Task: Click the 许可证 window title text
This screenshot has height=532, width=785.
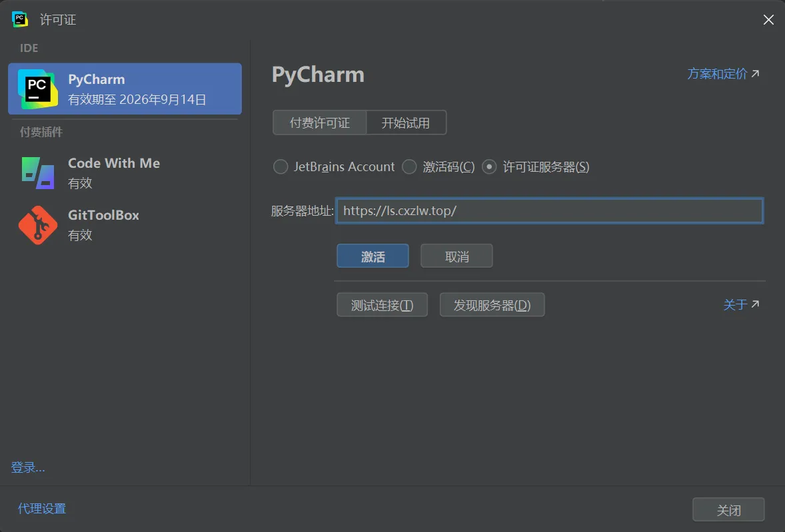Action: point(58,19)
